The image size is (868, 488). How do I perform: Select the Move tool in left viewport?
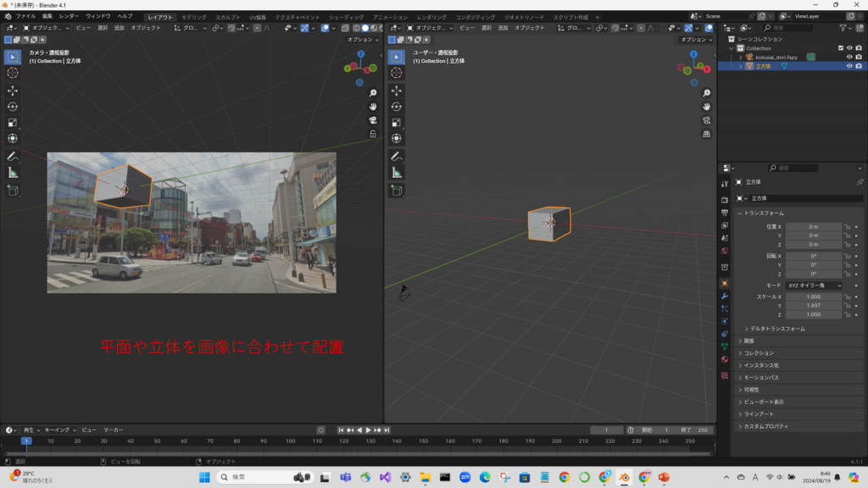pyautogui.click(x=13, y=90)
